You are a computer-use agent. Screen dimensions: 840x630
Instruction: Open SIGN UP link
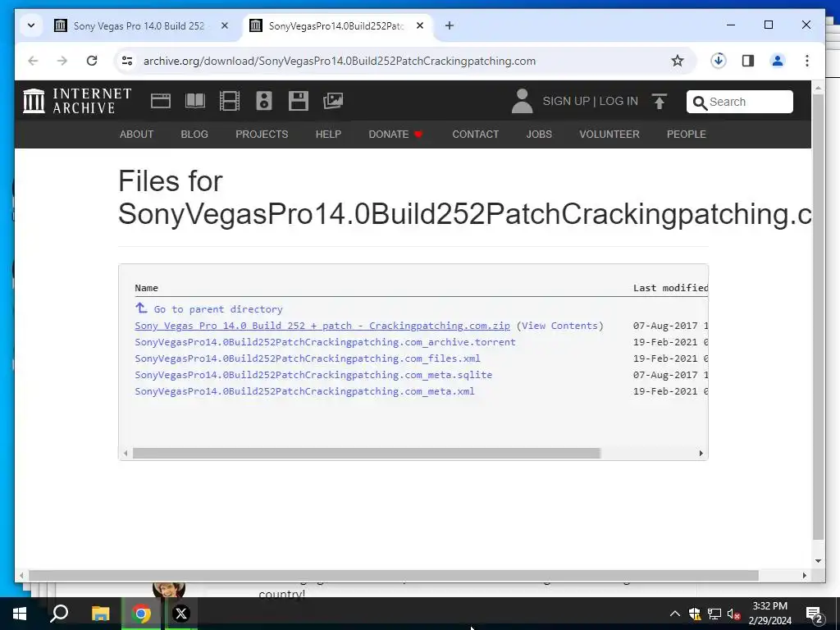566,101
